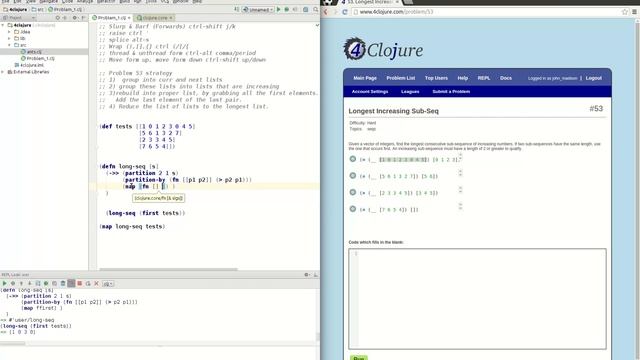Click browser back arrow button
The height and width of the screenshot is (360, 640).
pyautogui.click(x=326, y=12)
